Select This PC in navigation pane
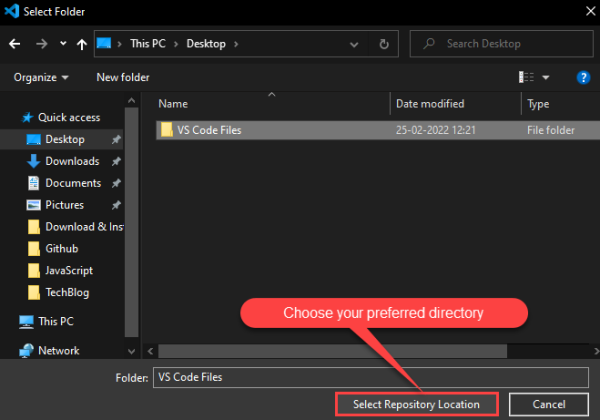 click(x=55, y=321)
